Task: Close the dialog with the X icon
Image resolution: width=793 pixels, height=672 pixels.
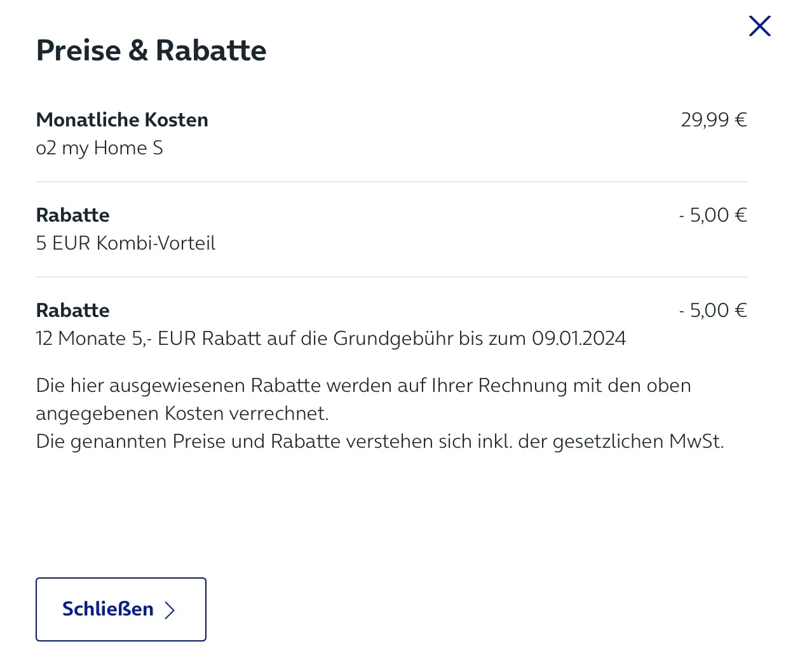Action: (x=759, y=26)
